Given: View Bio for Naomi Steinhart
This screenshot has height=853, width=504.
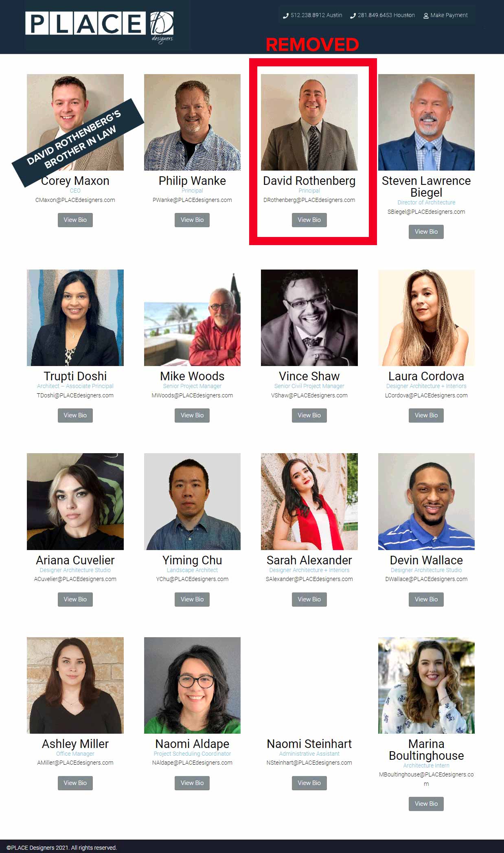Looking at the screenshot, I should tap(309, 783).
